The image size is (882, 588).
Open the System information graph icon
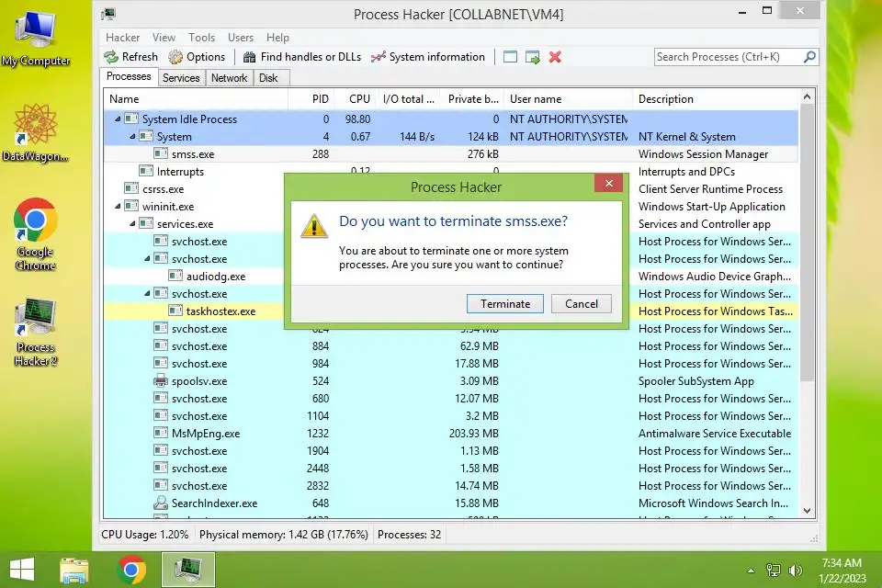click(378, 57)
